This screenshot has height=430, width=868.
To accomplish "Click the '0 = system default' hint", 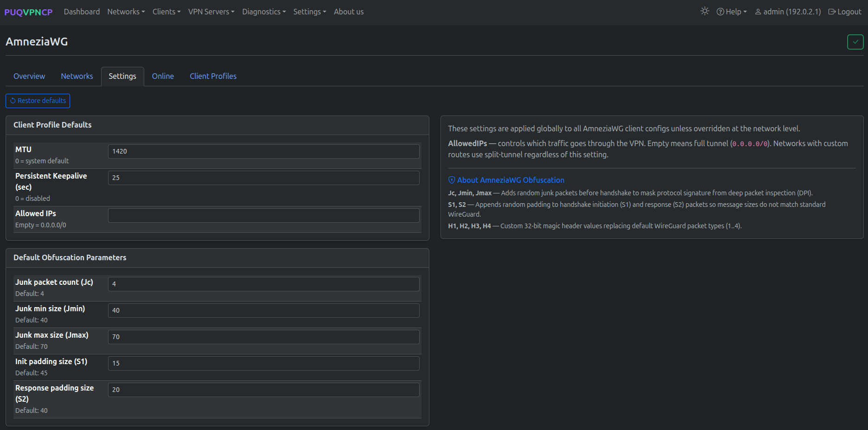I will (42, 161).
